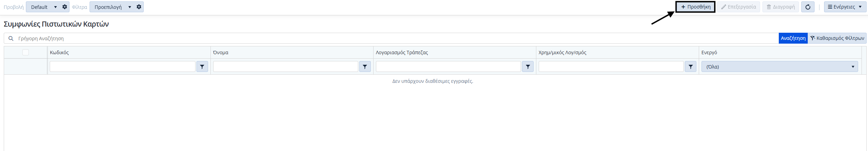Toggle the select-all checkbox in table header
The image size is (868, 151).
26,52
